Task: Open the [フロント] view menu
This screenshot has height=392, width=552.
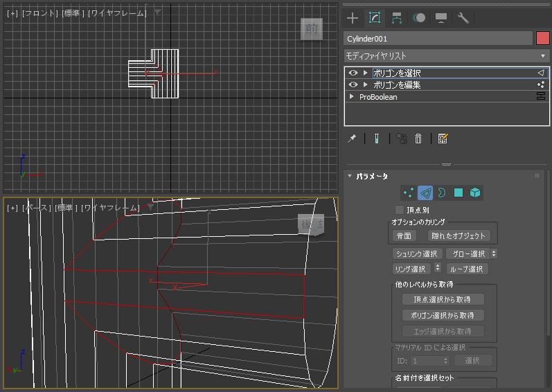Action: click(x=39, y=13)
